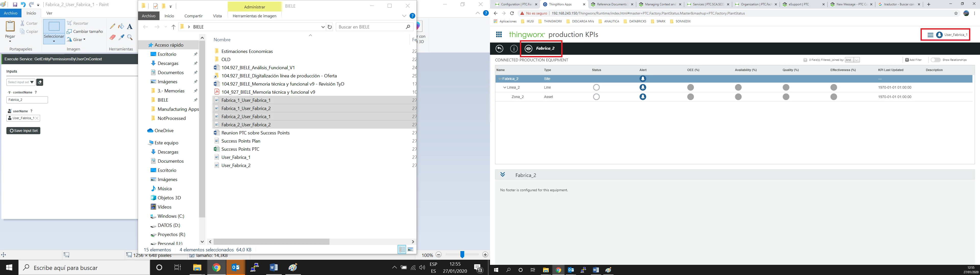This screenshot has height=275, width=980.
Task: Toggle the Show Relationships switch
Action: coord(936,60)
